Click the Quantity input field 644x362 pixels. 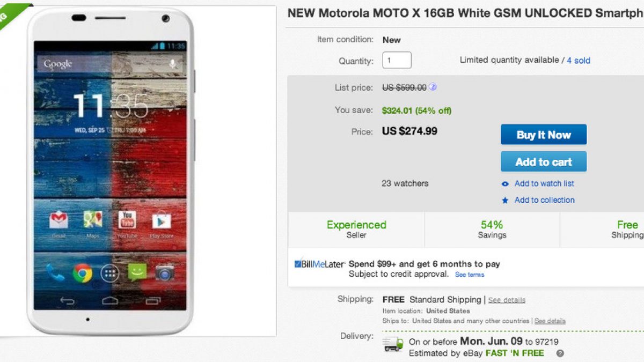pos(397,61)
